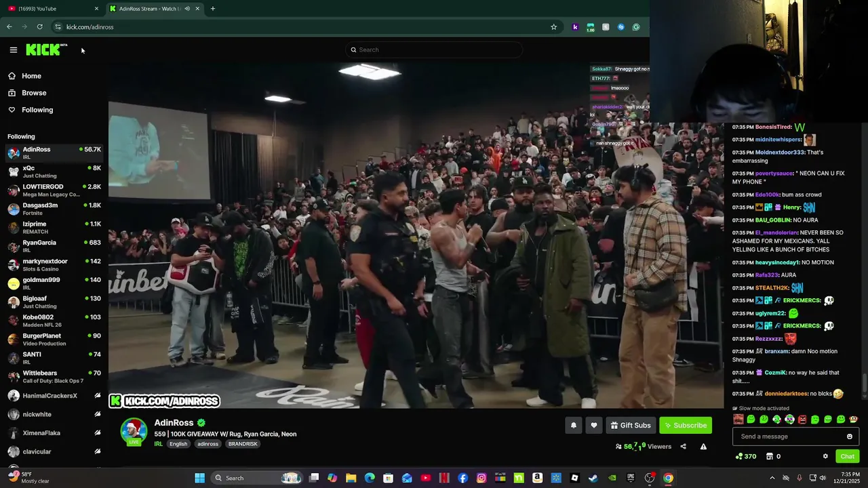The image size is (868, 488).
Task: Select the AdinRoss Stream tab
Action: [154, 9]
